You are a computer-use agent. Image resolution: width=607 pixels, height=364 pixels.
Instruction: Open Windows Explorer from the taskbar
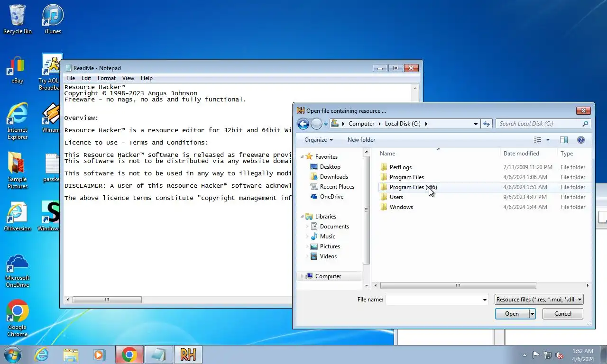click(x=71, y=355)
